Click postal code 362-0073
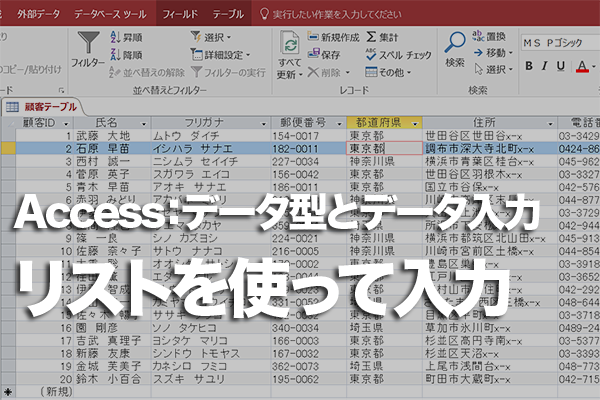600x400 pixels. tap(308, 366)
